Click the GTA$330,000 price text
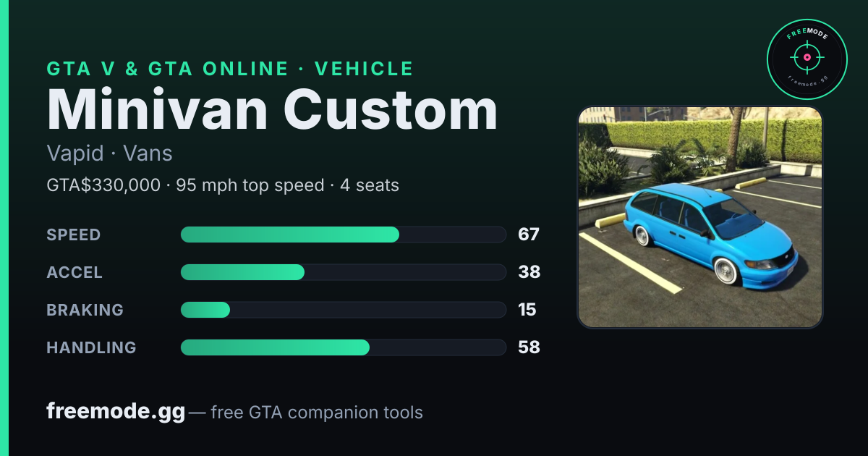The height and width of the screenshot is (456, 868). pyautogui.click(x=103, y=185)
